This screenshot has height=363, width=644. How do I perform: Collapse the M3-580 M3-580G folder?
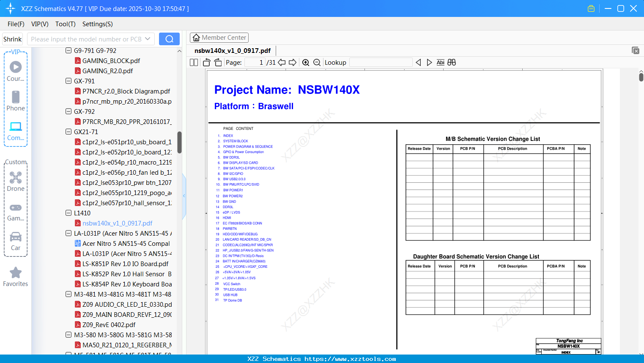tap(69, 335)
